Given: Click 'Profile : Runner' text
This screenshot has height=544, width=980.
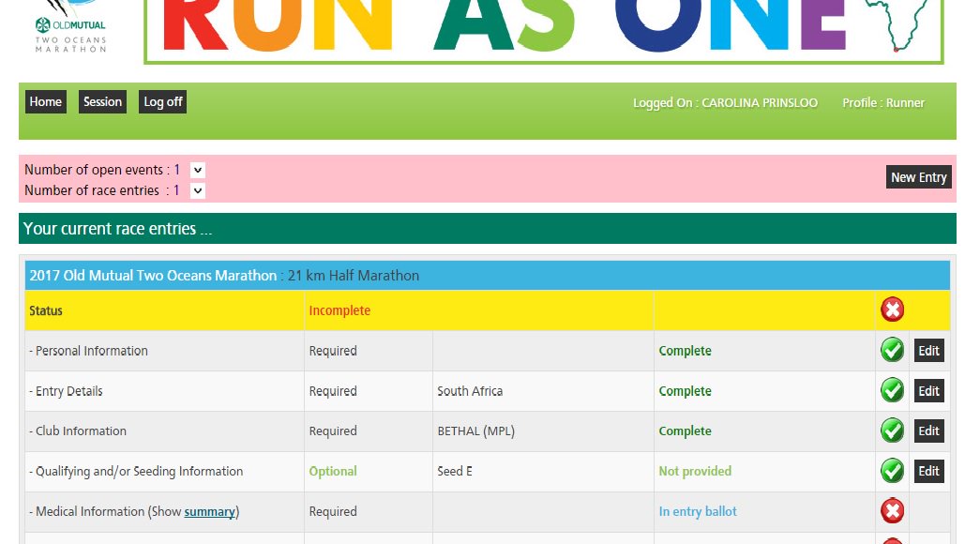Looking at the screenshot, I should tap(883, 103).
